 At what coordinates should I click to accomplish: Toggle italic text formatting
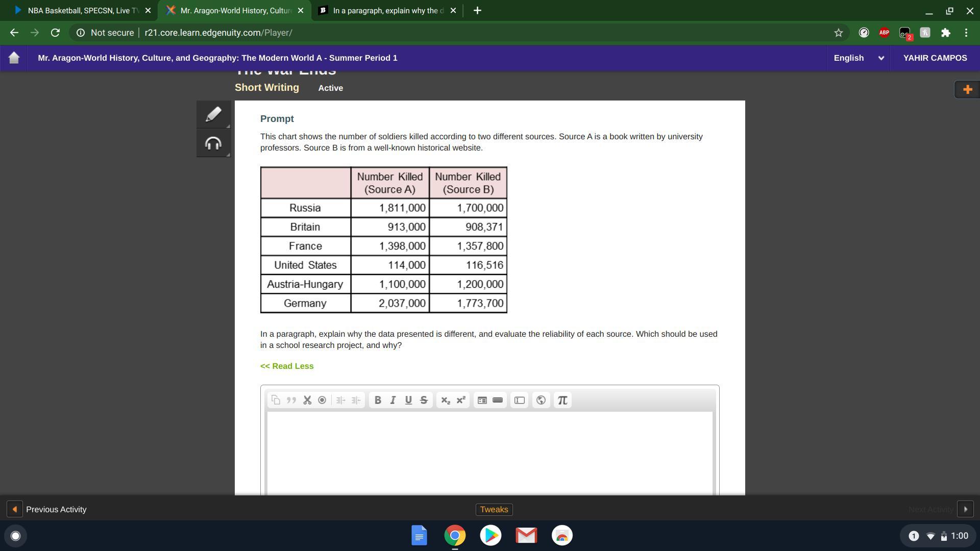393,400
